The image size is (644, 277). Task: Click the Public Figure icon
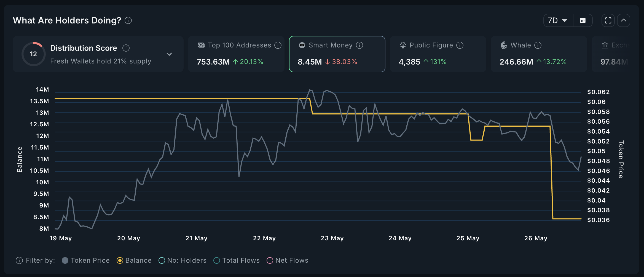403,45
